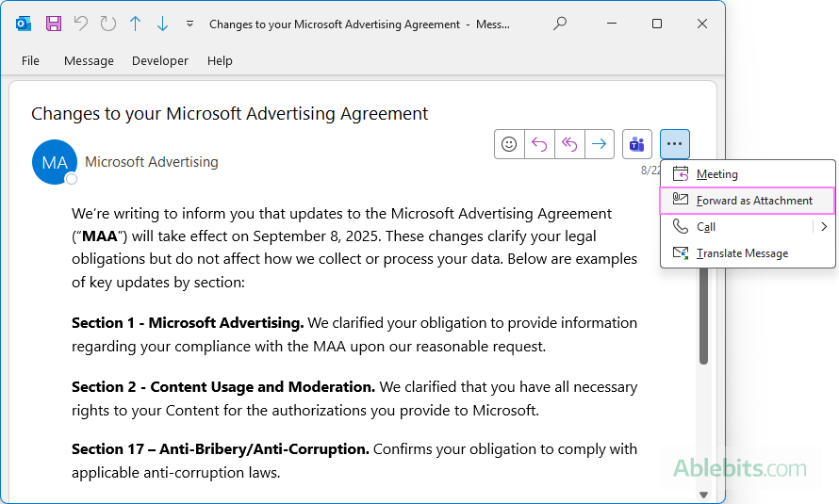Click 'Section 17 – Anti-Bribery/Anti-Corruption.' text
The width and height of the screenshot is (839, 504).
click(221, 449)
